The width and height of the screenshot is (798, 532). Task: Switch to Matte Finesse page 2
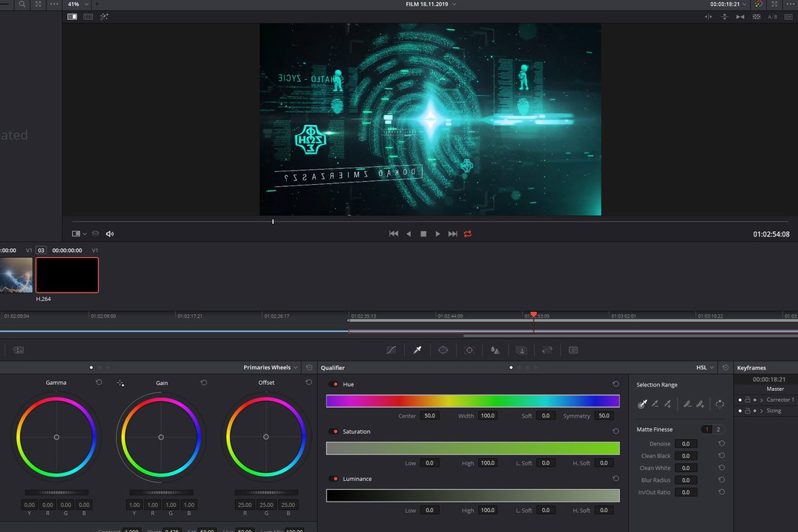[x=719, y=429]
